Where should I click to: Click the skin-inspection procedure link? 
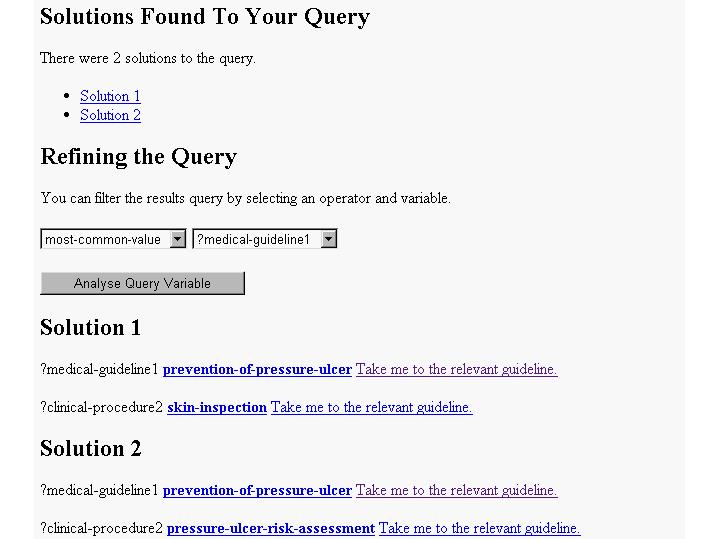[x=217, y=407]
